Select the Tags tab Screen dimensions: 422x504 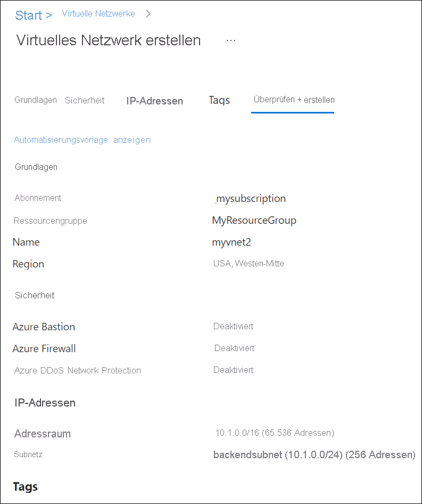coord(219,100)
